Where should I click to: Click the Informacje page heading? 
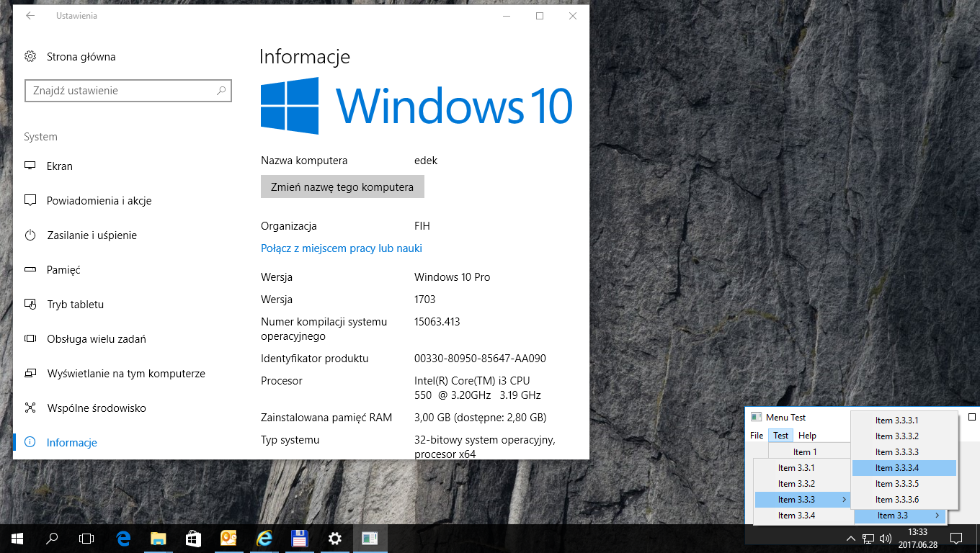point(304,57)
